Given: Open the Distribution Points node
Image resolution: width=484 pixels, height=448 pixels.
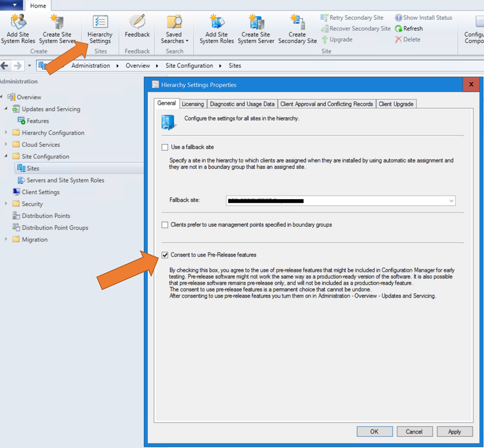Looking at the screenshot, I should pyautogui.click(x=41, y=216).
